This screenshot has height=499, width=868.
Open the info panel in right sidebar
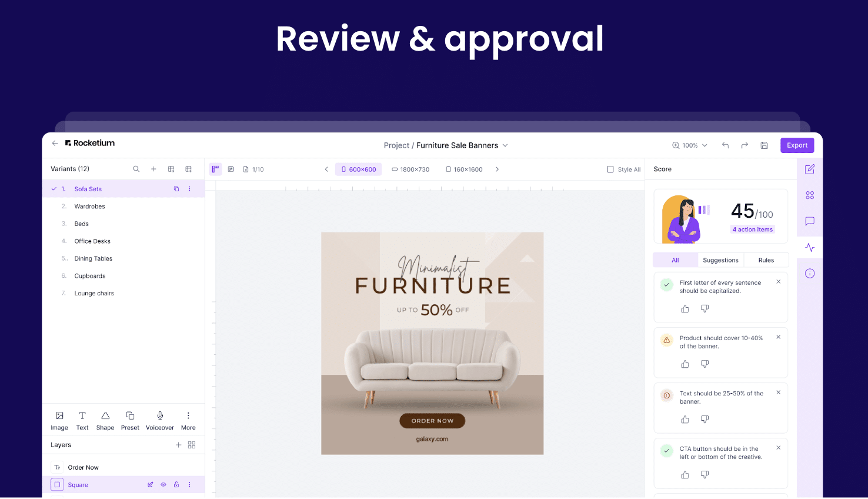coord(810,273)
